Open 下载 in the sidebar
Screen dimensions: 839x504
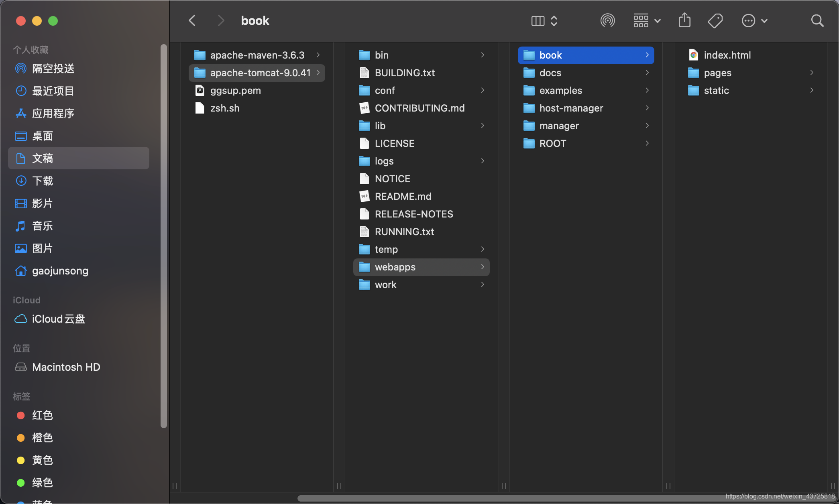[79, 181]
